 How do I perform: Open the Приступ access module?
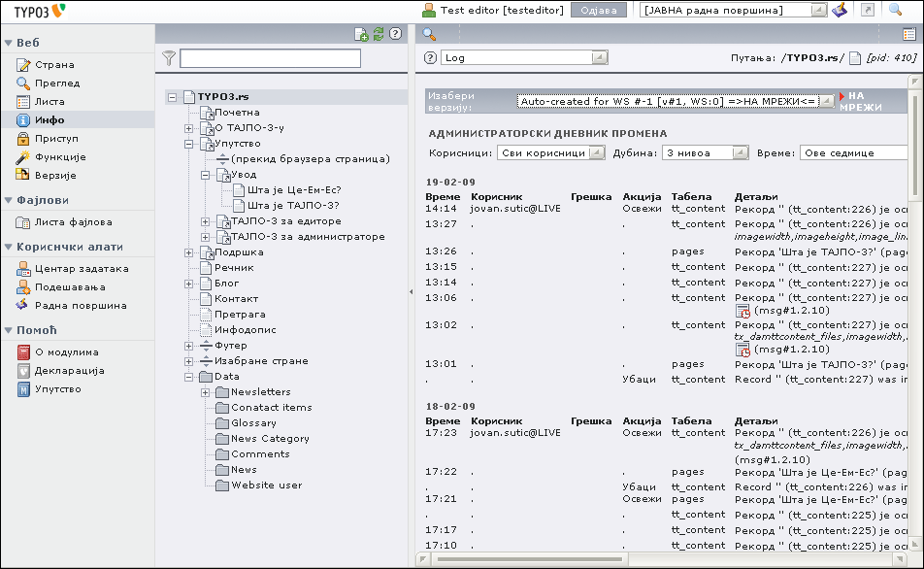tap(56, 139)
